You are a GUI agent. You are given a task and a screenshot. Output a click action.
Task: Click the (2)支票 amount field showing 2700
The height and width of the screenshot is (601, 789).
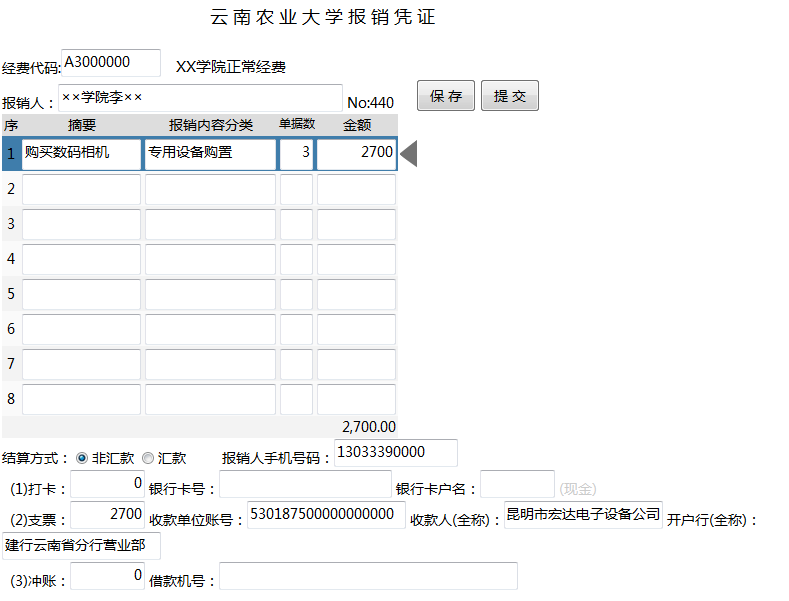pyautogui.click(x=107, y=515)
